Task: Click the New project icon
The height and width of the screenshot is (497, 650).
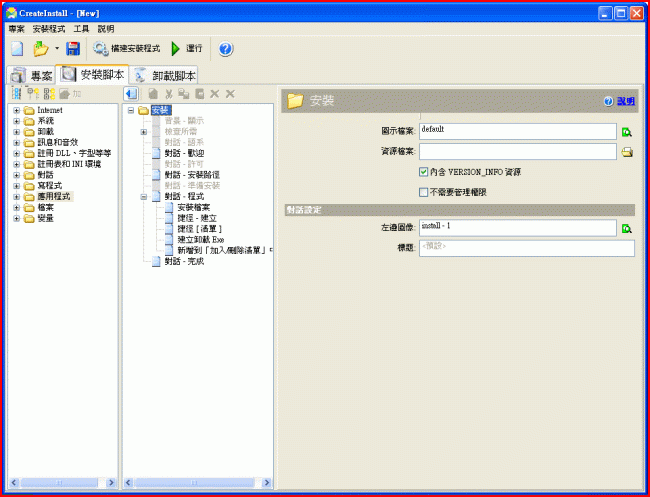Action: (17, 48)
